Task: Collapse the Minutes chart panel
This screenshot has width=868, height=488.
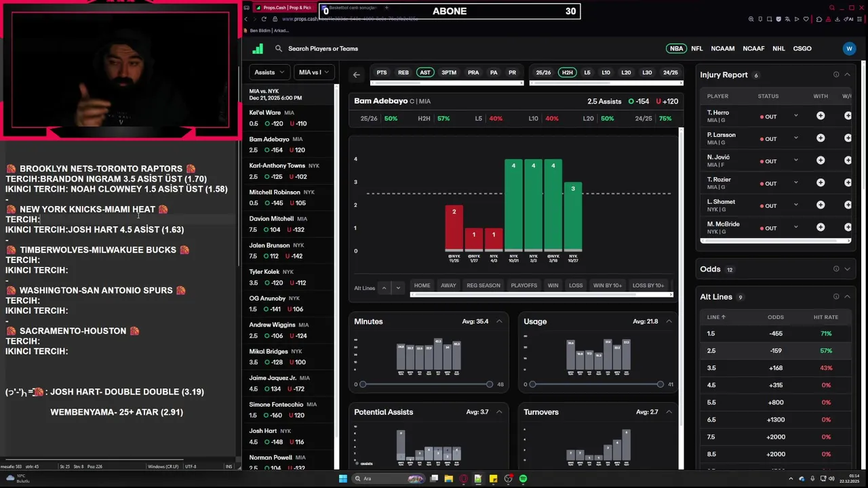Action: (499, 321)
